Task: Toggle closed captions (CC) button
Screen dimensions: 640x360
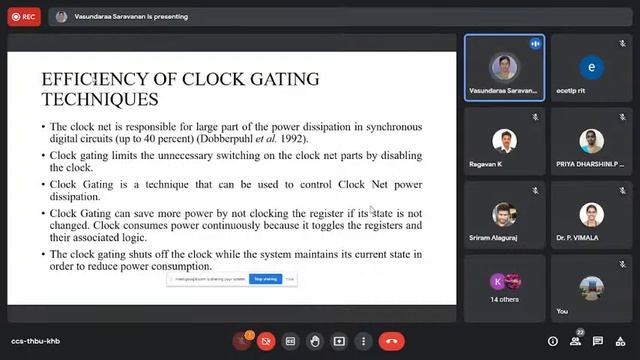Action: point(290,341)
